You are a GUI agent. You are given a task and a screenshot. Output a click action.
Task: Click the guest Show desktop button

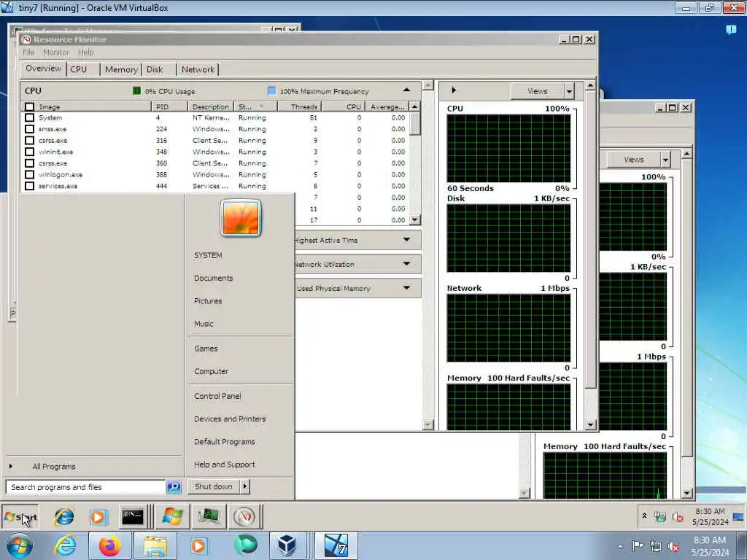[738, 517]
